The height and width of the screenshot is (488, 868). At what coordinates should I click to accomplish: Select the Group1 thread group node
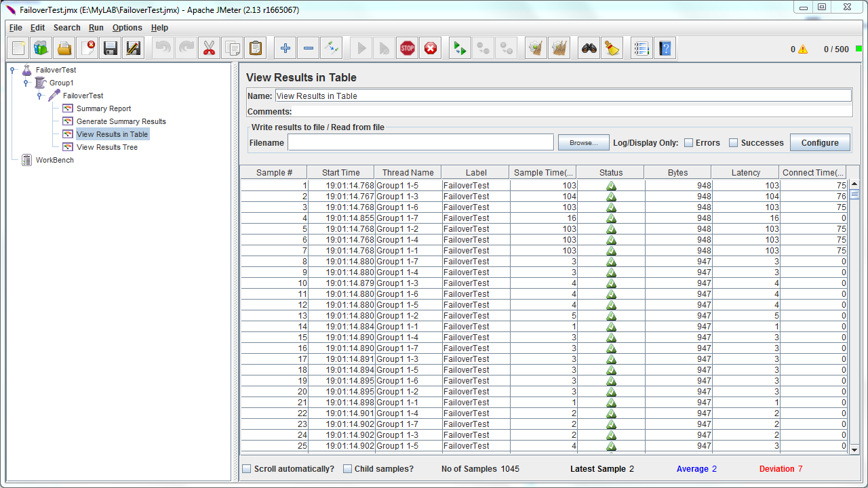(x=61, y=83)
